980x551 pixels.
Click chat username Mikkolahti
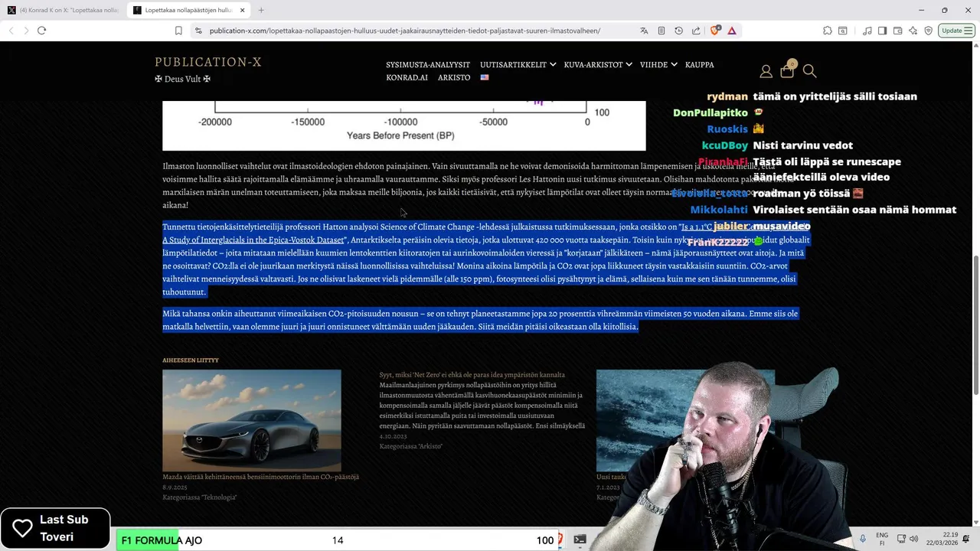point(719,210)
